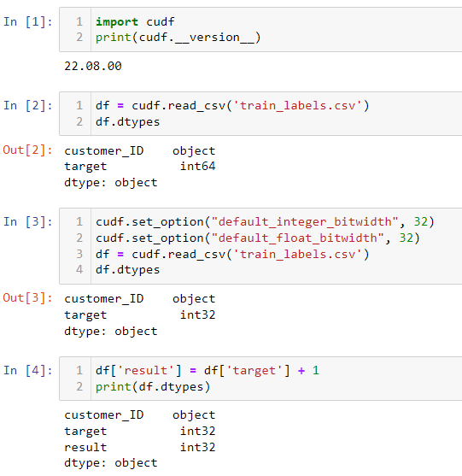
Task: Click the 'In [4]:' prompt label
Action: pos(28,370)
